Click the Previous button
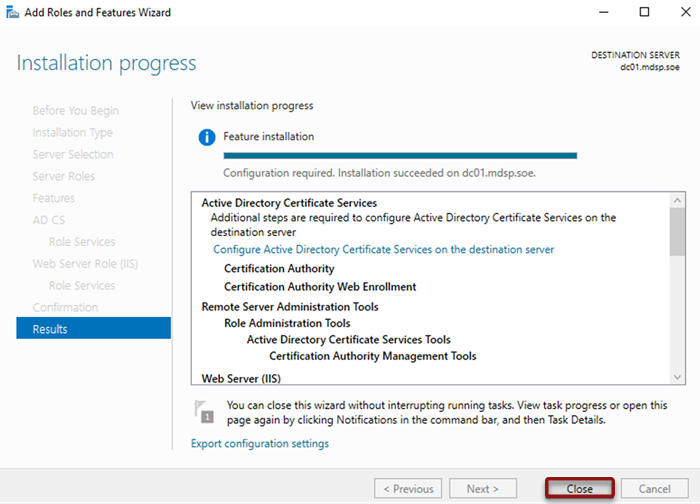Screen dimensions: 700x504 408,488
